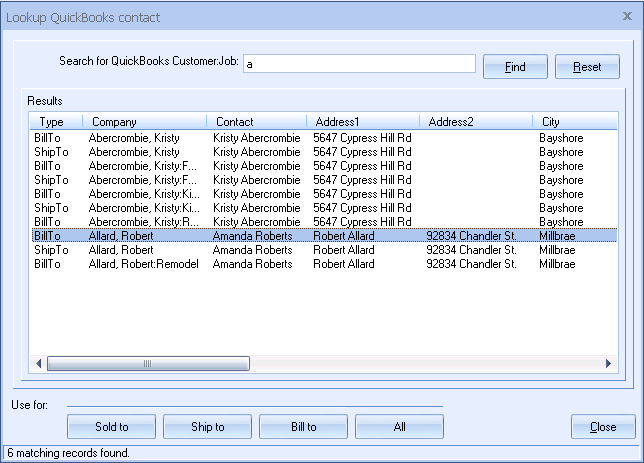Click the horizontal scrollbar left arrow
The width and height of the screenshot is (644, 463).
(39, 364)
